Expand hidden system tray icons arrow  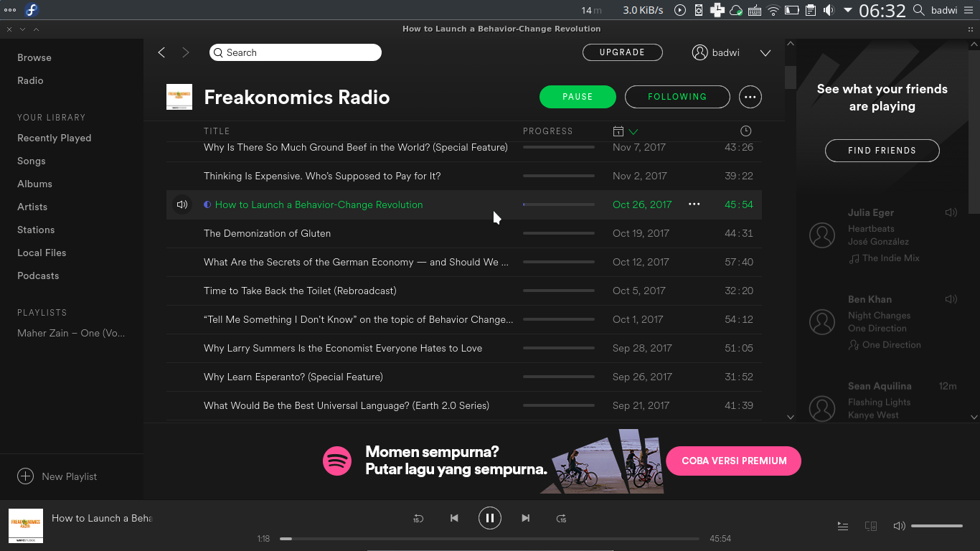pos(848,10)
